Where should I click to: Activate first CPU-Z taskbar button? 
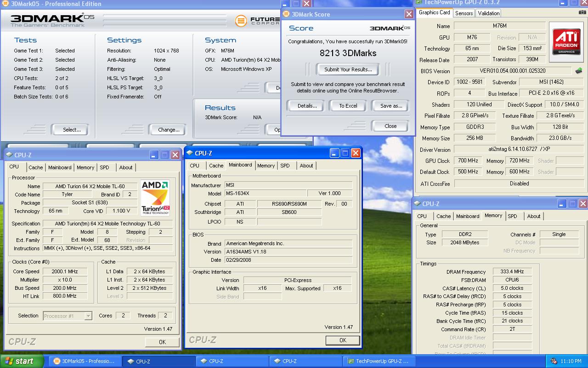(158, 361)
